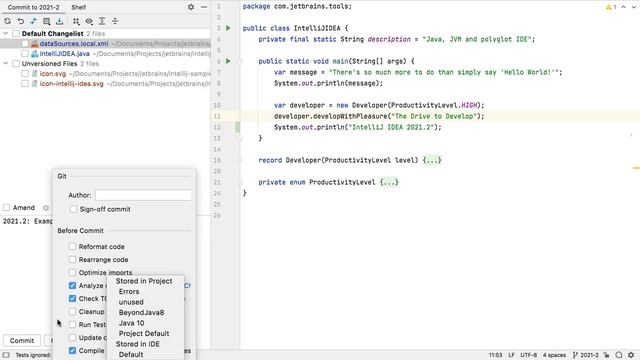Enable Sign-off commit checkbox
This screenshot has height=360, width=640.
[73, 209]
